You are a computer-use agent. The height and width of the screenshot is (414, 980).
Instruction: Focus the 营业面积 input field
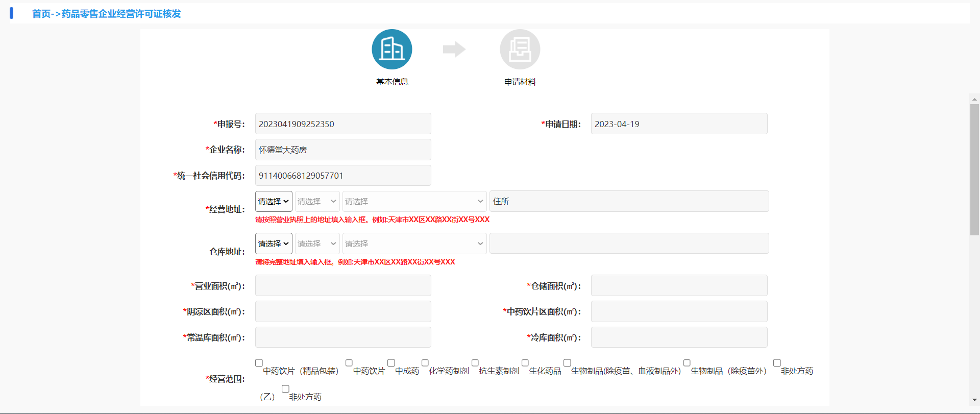point(343,286)
